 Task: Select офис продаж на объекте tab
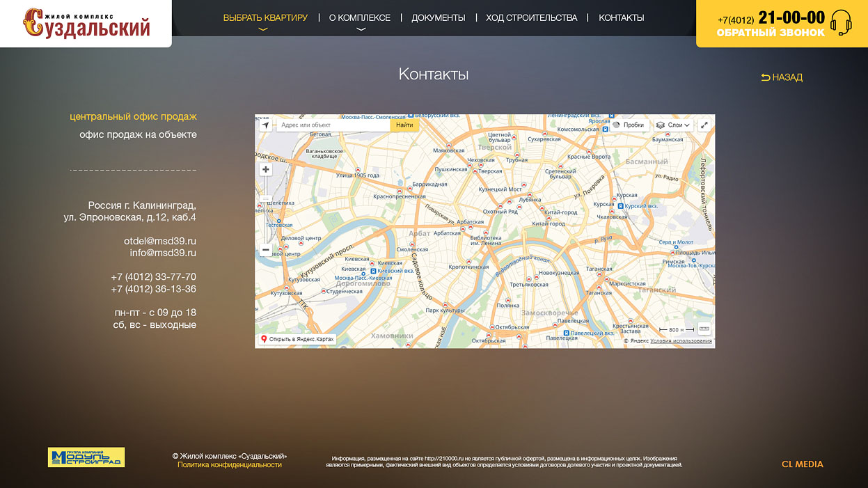[138, 134]
